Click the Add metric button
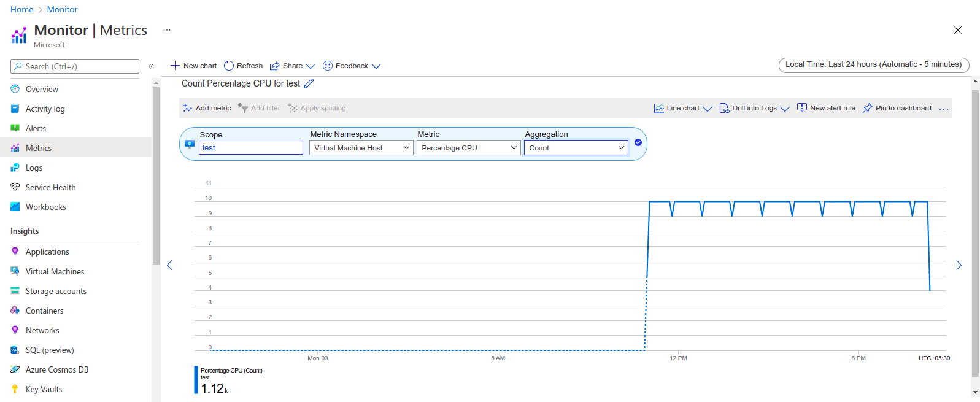Image resolution: width=980 pixels, height=402 pixels. (207, 108)
